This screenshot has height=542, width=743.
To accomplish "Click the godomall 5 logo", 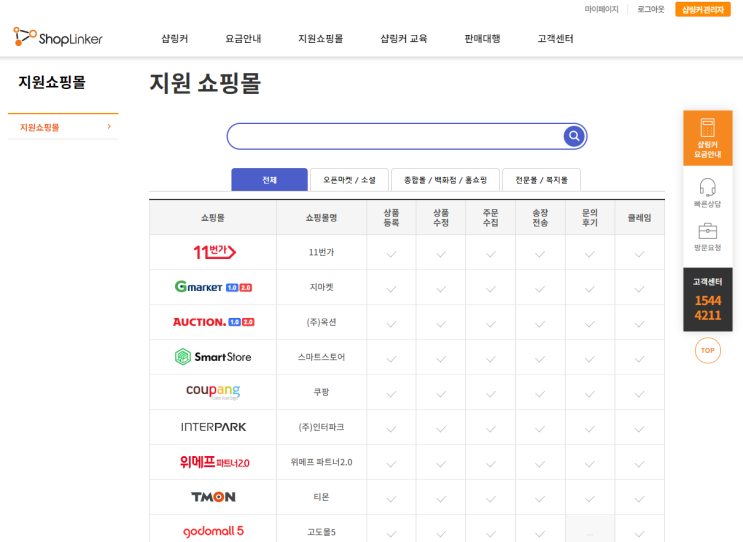I will tap(213, 531).
